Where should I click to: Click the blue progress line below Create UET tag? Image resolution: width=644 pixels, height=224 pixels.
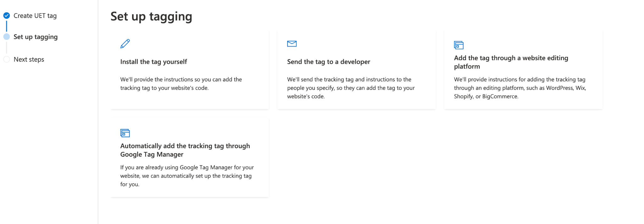coord(7,26)
